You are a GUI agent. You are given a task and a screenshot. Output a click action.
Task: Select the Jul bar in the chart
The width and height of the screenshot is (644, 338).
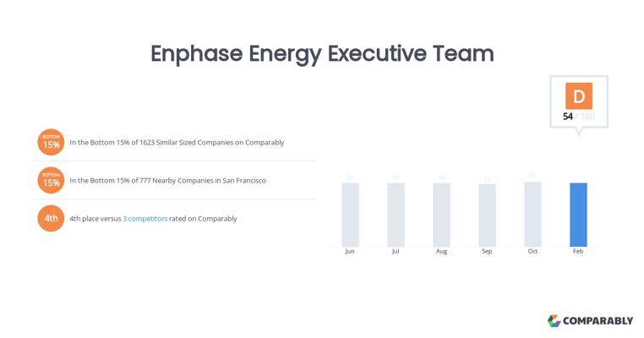[x=396, y=215]
